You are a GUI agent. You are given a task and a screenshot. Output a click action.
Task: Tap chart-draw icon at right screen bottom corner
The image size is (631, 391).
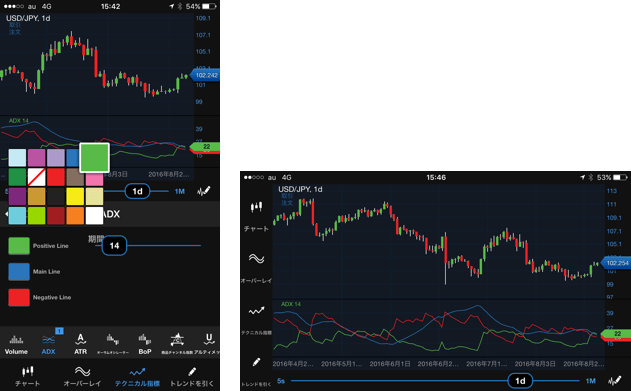click(x=615, y=380)
